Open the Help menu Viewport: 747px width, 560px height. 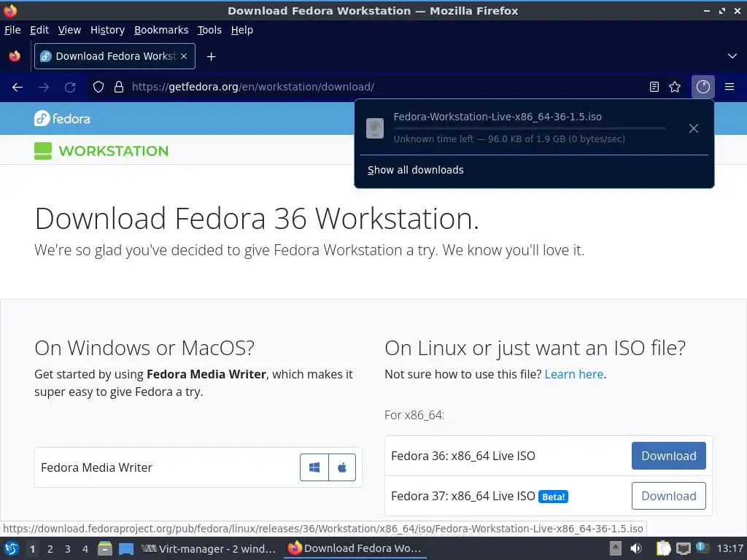(242, 30)
